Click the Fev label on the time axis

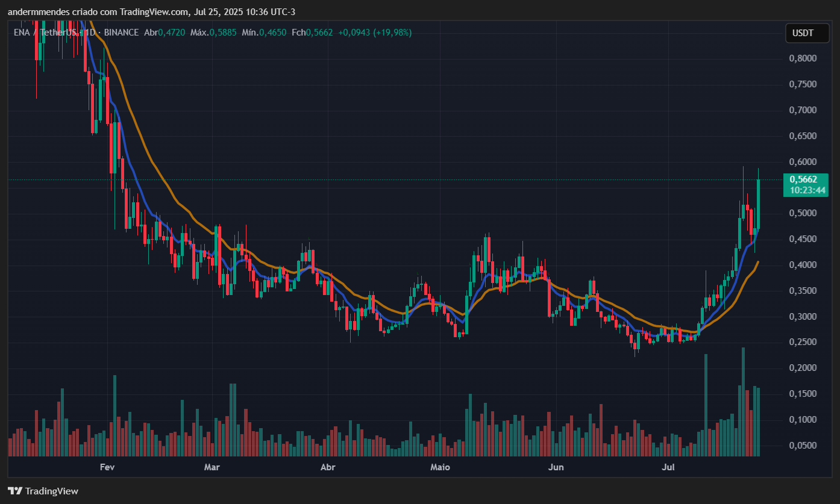[x=107, y=467]
